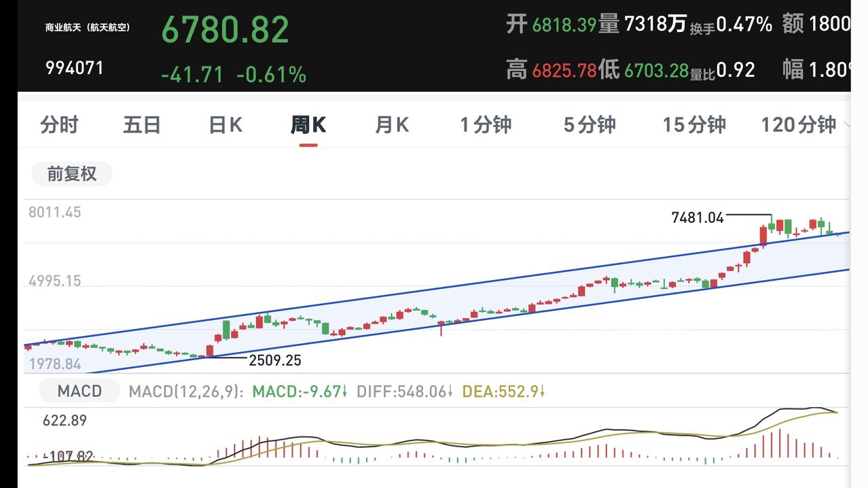Select the 五日 tab
868x488 pixels.
coord(142,125)
